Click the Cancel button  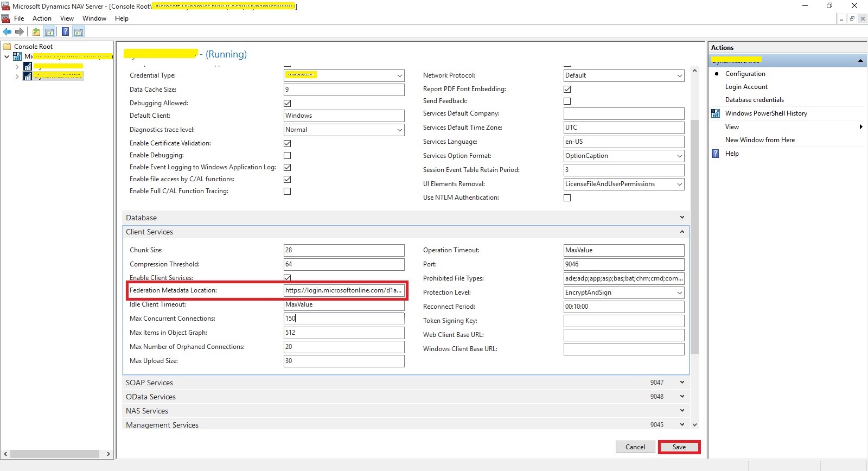635,447
